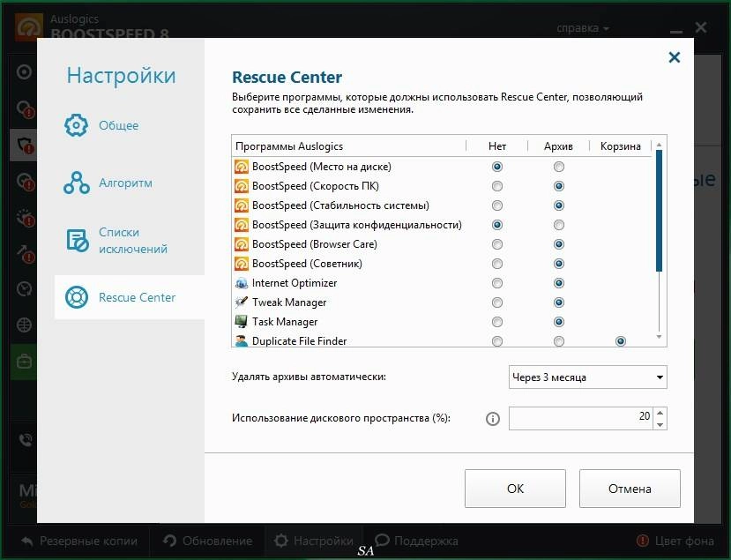The image size is (731, 560).
Task: Click the BoostSpeed (Скорость ПК) icon
Action: click(242, 186)
